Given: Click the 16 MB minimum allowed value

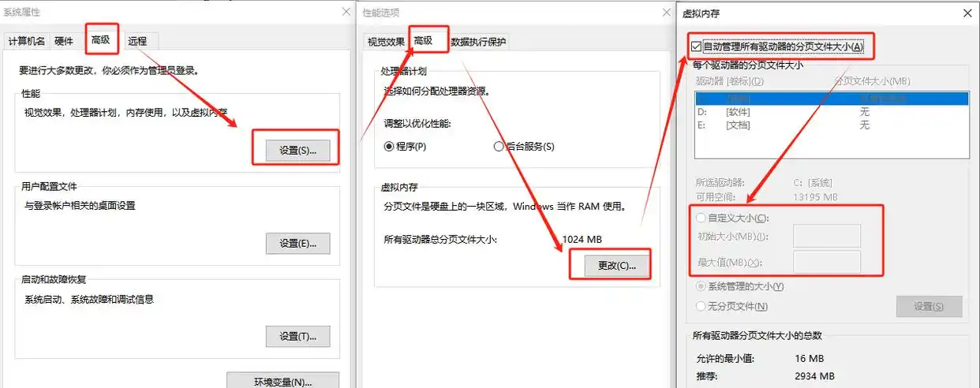Looking at the screenshot, I should [x=809, y=359].
